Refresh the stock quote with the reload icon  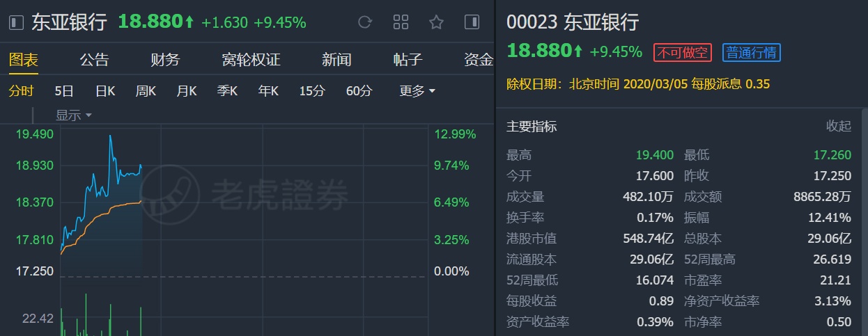coord(365,22)
